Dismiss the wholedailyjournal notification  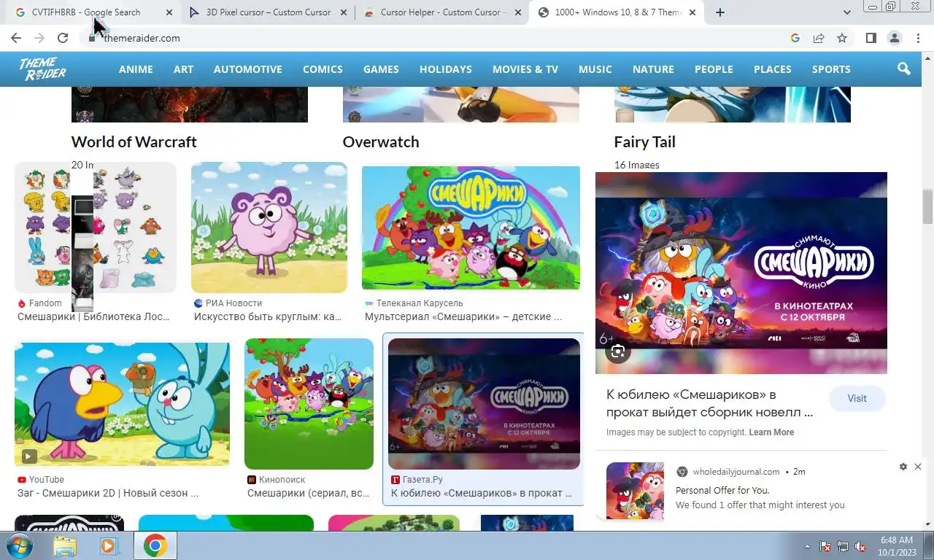coord(918,467)
